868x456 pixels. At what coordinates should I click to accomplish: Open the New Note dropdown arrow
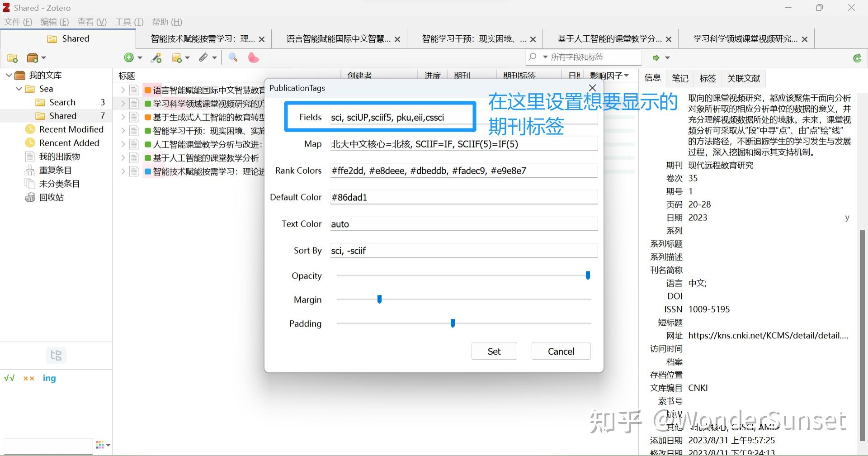coord(188,58)
